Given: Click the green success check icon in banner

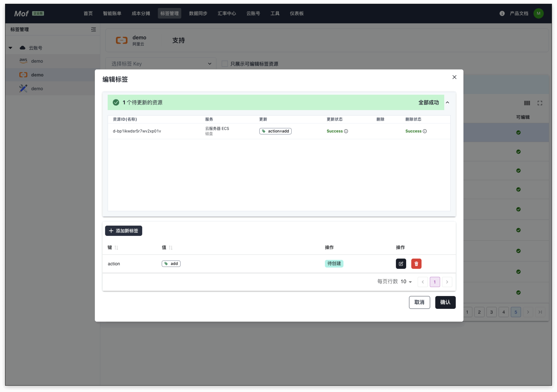Looking at the screenshot, I should point(116,102).
